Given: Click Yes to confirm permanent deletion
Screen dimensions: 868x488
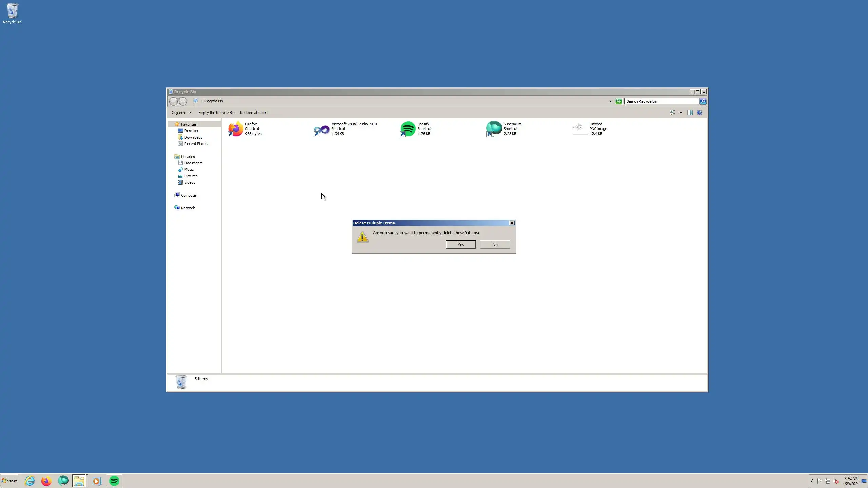Looking at the screenshot, I should (460, 244).
